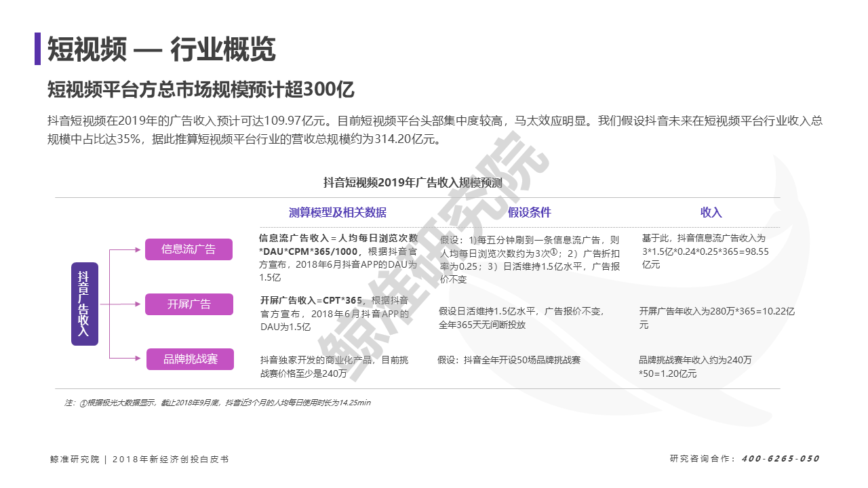
Task: Click the formula text "开屏广告收入=CPT*365"
Action: coord(312,300)
